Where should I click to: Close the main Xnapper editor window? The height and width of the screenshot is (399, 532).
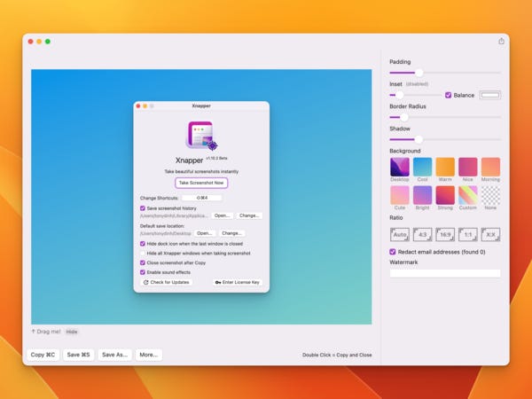30,42
